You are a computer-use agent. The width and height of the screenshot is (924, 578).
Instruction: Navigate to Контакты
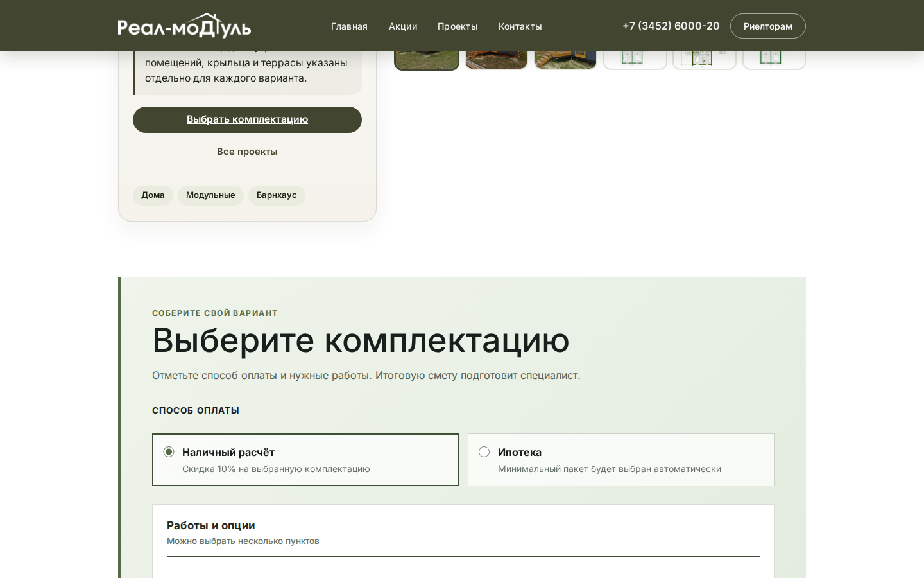pyautogui.click(x=520, y=26)
